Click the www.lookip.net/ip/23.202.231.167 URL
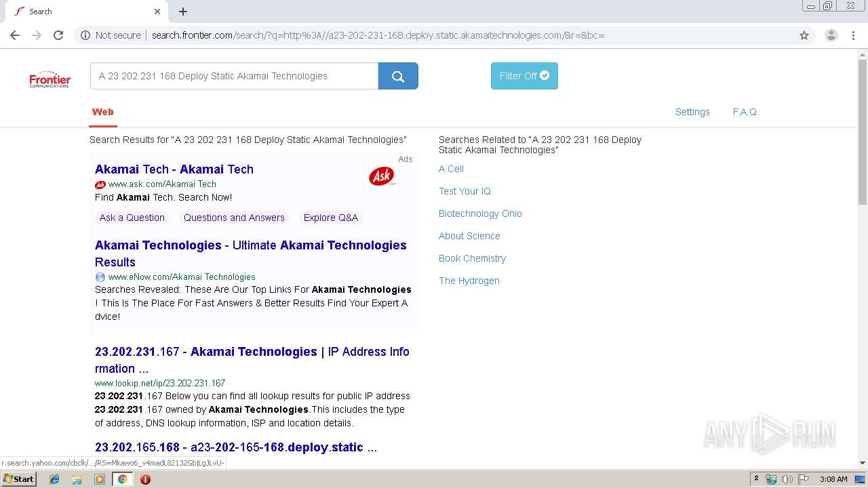Screen dimensions: 868x488 [160, 383]
